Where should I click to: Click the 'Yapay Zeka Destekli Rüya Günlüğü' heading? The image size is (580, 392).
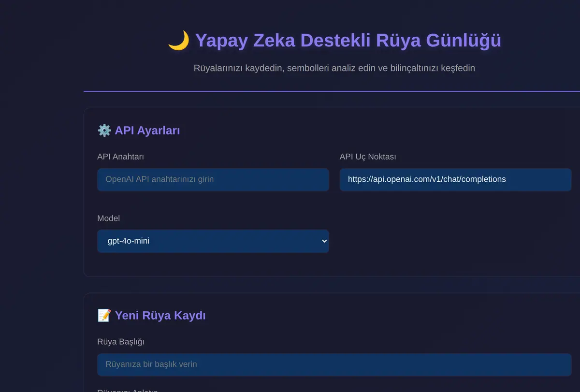pyautogui.click(x=348, y=41)
